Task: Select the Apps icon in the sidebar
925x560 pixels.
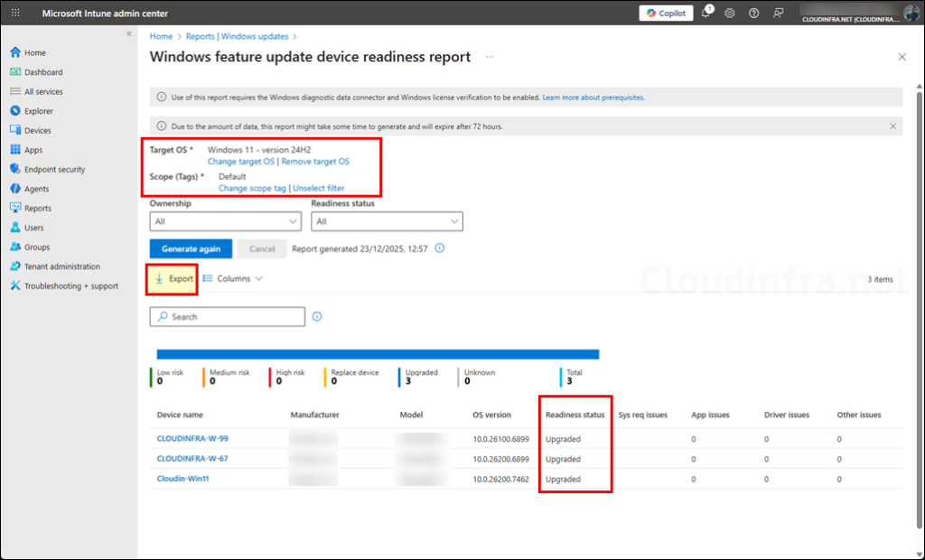Action: coord(38,150)
